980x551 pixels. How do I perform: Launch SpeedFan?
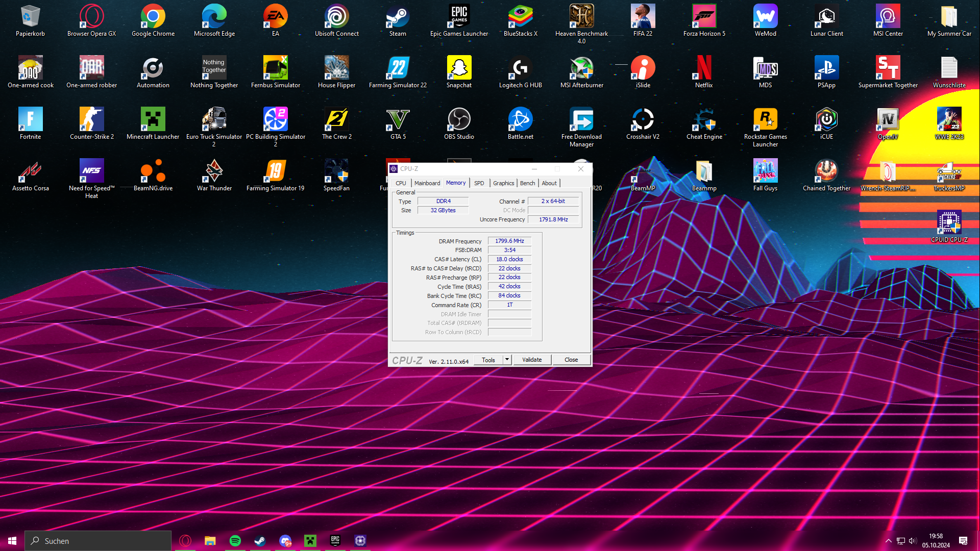coord(336,170)
